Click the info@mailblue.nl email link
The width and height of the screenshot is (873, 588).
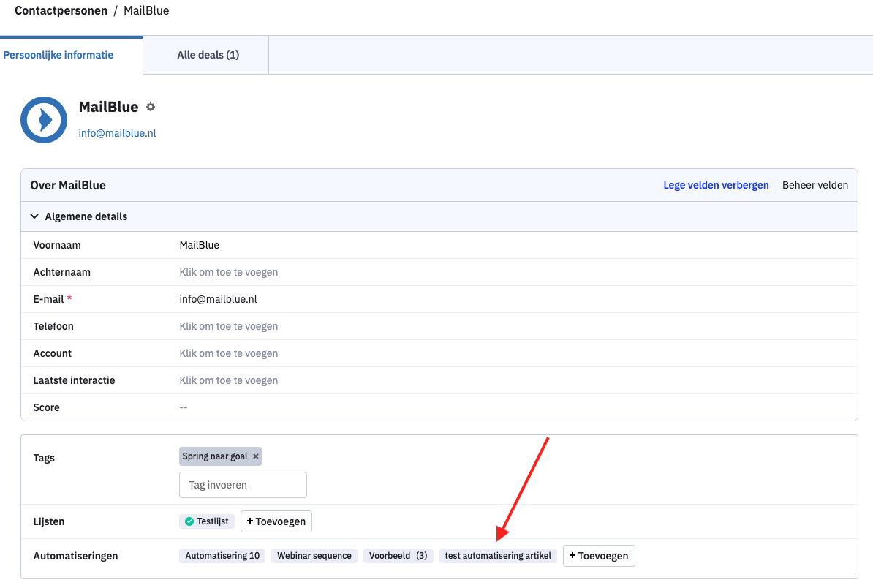118,133
